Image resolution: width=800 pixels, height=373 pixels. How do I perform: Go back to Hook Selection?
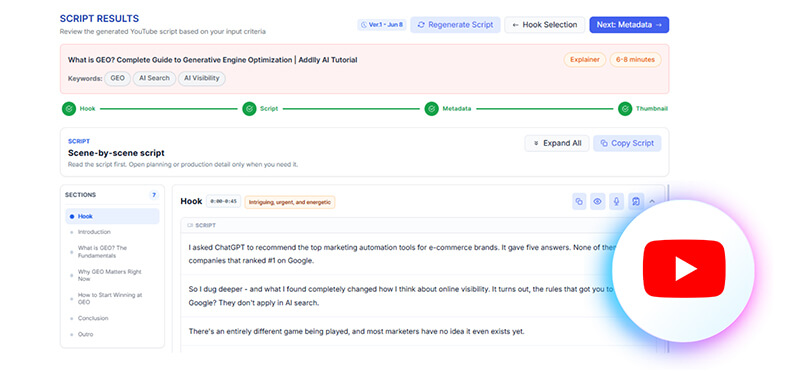[544, 24]
